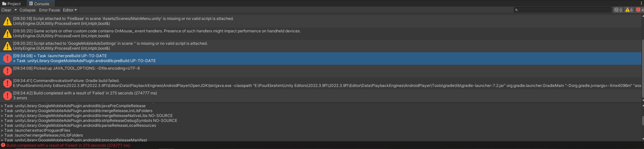The width and height of the screenshot is (644, 149).
Task: Open the Editor dropdown
Action: [x=70, y=10]
